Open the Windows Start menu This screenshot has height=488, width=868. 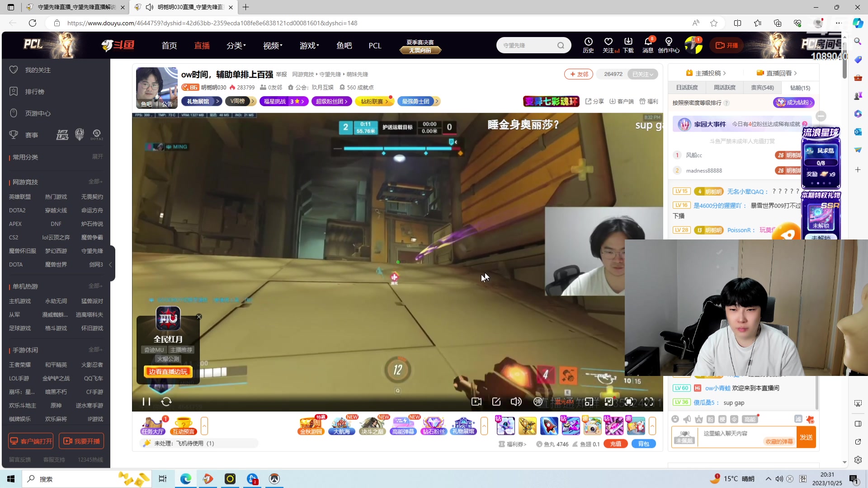(11, 479)
